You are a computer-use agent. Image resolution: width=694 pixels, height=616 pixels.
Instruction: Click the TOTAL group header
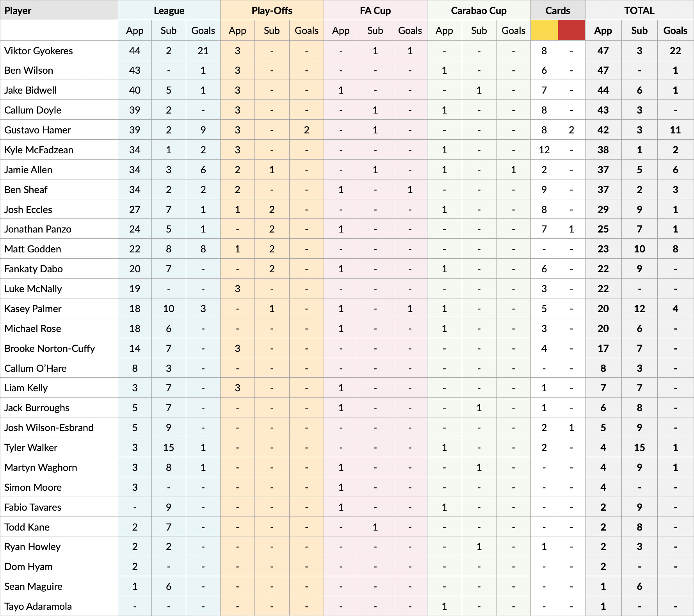click(x=639, y=11)
